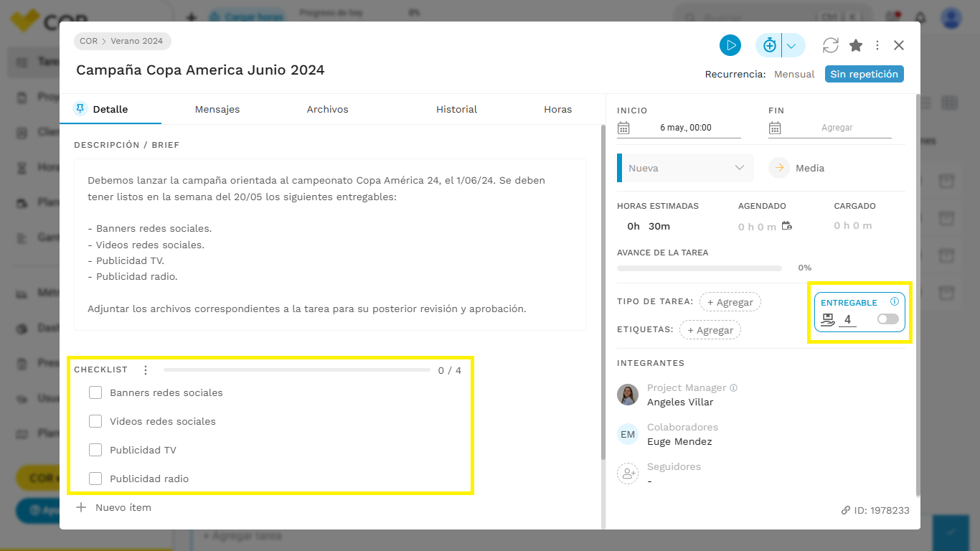
Task: Expand the stopwatch dropdown arrow
Action: coord(792,45)
